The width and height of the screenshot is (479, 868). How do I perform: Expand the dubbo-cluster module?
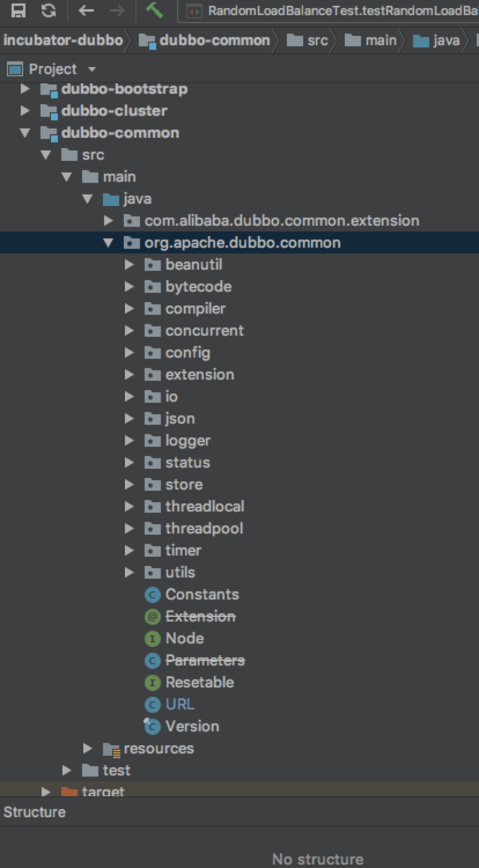coord(25,111)
